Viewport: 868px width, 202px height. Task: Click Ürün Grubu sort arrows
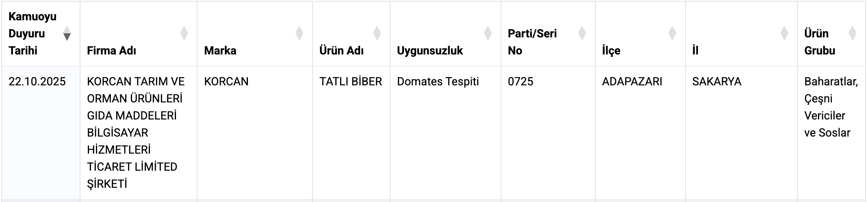tap(853, 33)
